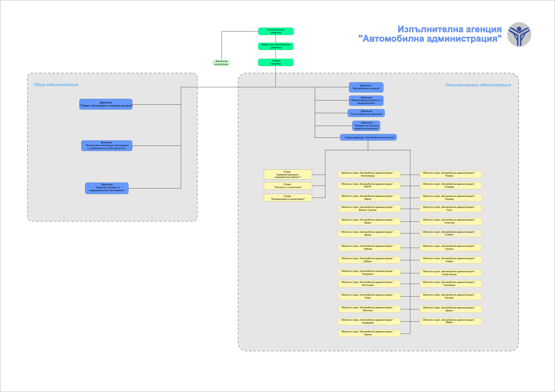Select Дирекция Автомобилни превози box

tap(366, 87)
